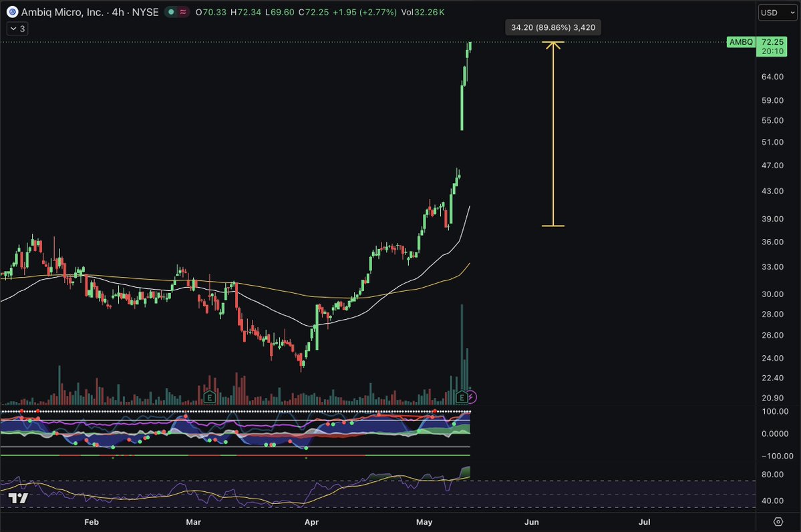Click the 36.00 price axis label
This screenshot has width=801, height=532.
point(772,242)
